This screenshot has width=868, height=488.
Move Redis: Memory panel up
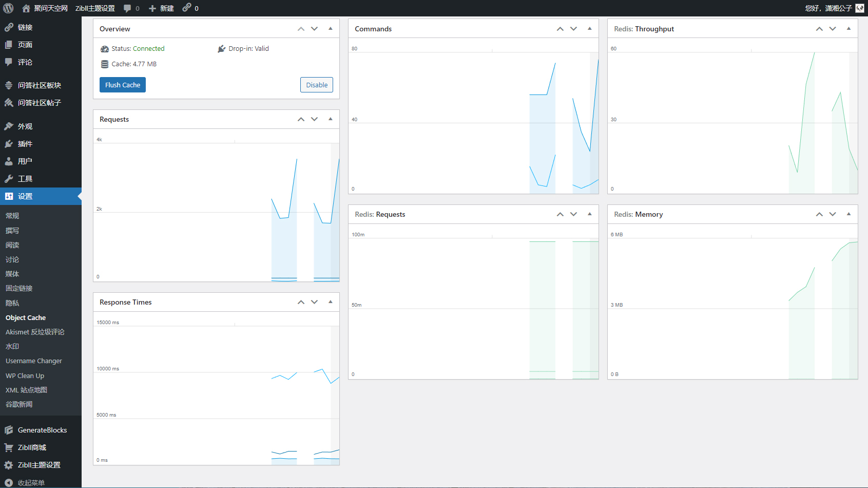pyautogui.click(x=819, y=214)
